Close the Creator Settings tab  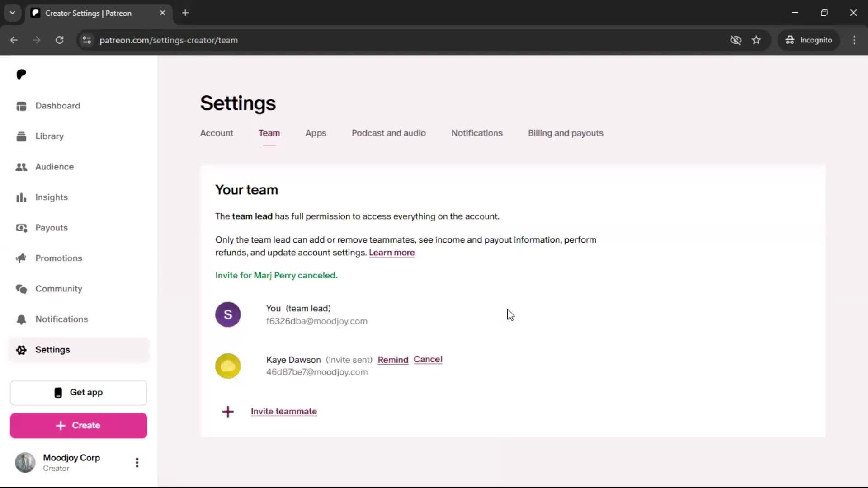(x=162, y=13)
